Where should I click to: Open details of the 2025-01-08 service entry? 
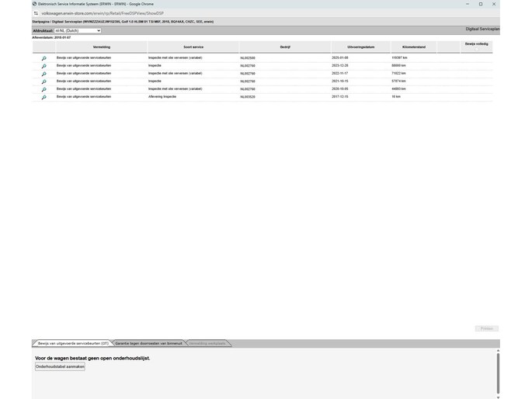43,58
